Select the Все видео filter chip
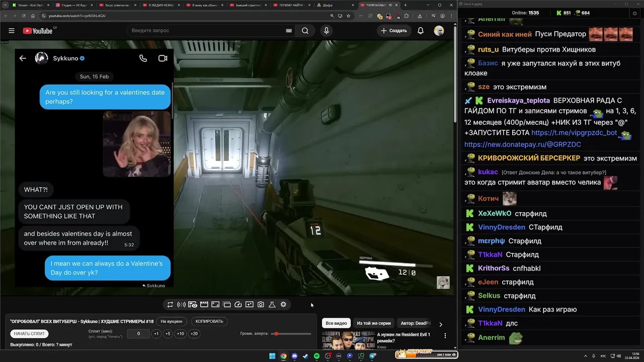Viewport: 644px width, 362px height. point(336,323)
